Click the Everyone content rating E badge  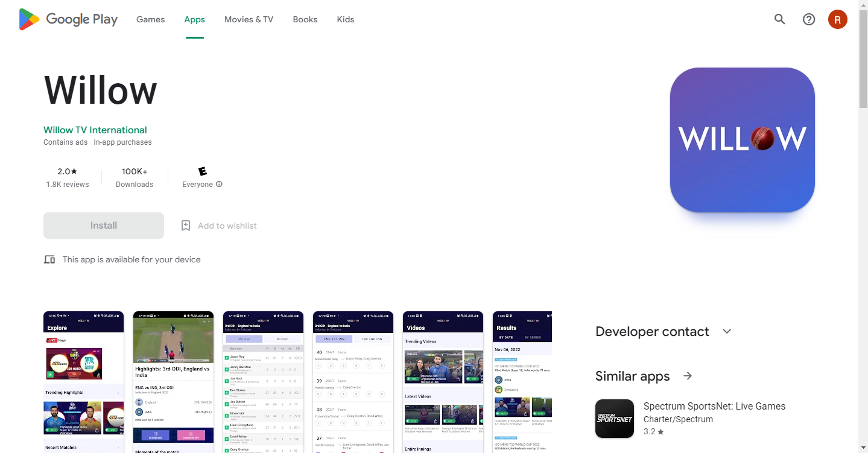point(203,171)
